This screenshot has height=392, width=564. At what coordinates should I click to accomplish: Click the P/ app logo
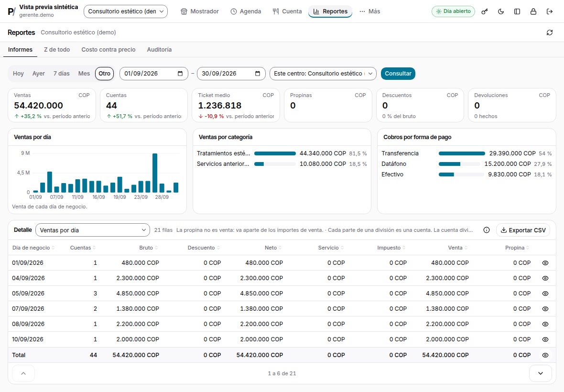[11, 11]
